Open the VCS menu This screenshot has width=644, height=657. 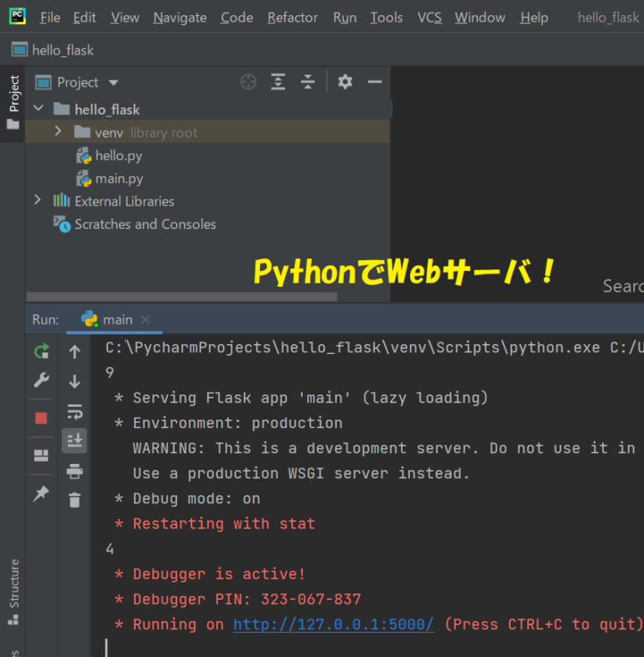[429, 18]
